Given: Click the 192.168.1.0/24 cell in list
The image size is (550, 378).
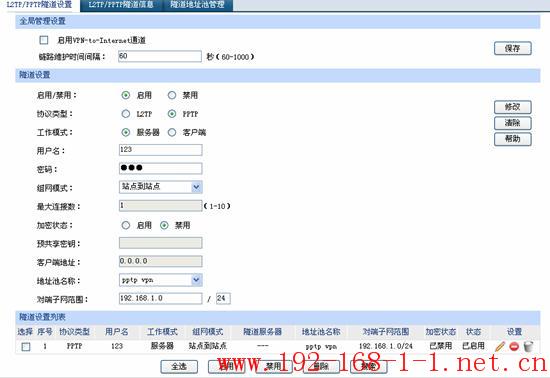Looking at the screenshot, I should tap(386, 346).
